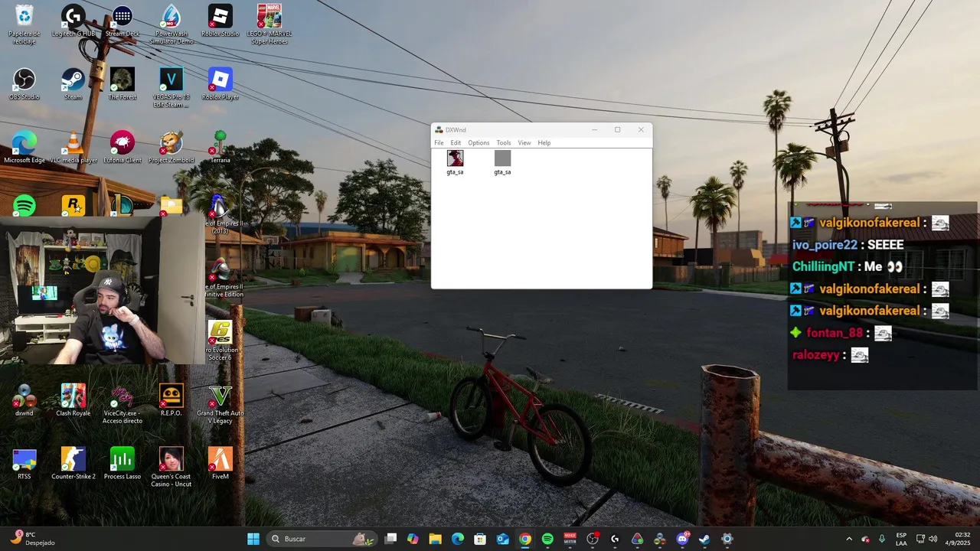This screenshot has height=551, width=980.
Task: Open Copilot from the taskbar
Action: pos(413,539)
